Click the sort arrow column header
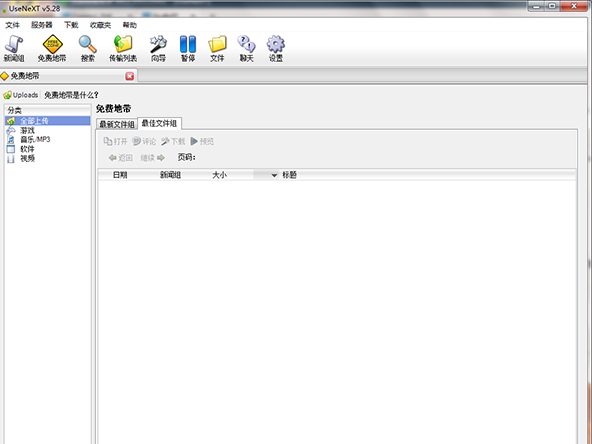The width and height of the screenshot is (592, 444). 266,175
